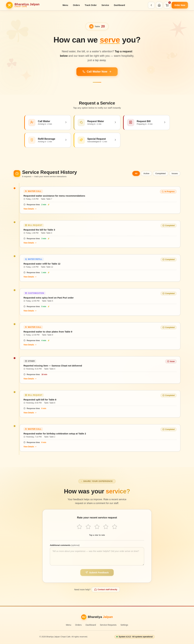Click Contact staff directly
Viewport: 194px width, 644px height.
pyautogui.click(x=106, y=590)
